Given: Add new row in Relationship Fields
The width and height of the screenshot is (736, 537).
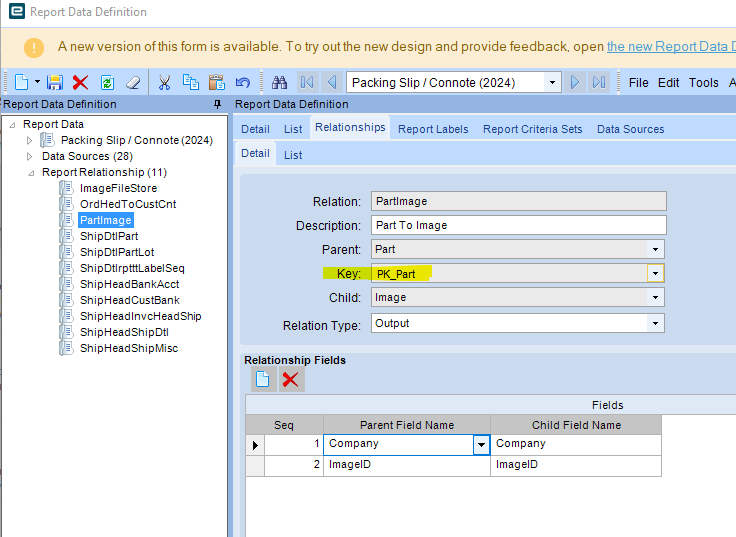Looking at the screenshot, I should (262, 379).
